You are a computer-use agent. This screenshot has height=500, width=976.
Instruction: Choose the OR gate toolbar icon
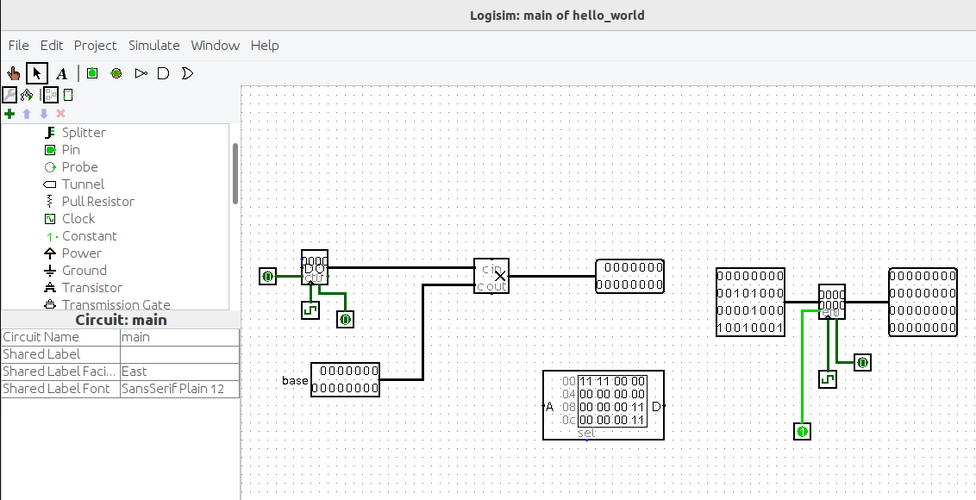[186, 73]
